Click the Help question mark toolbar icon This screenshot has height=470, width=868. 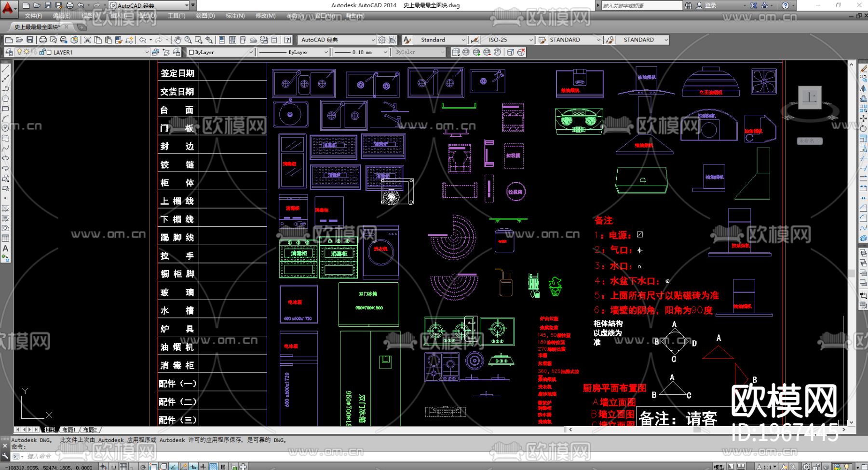tap(288, 40)
